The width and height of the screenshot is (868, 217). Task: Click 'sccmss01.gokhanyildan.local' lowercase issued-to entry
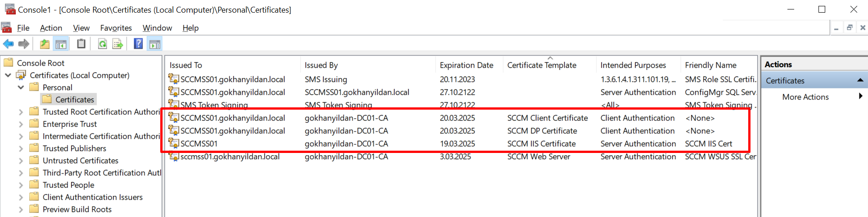tap(230, 156)
